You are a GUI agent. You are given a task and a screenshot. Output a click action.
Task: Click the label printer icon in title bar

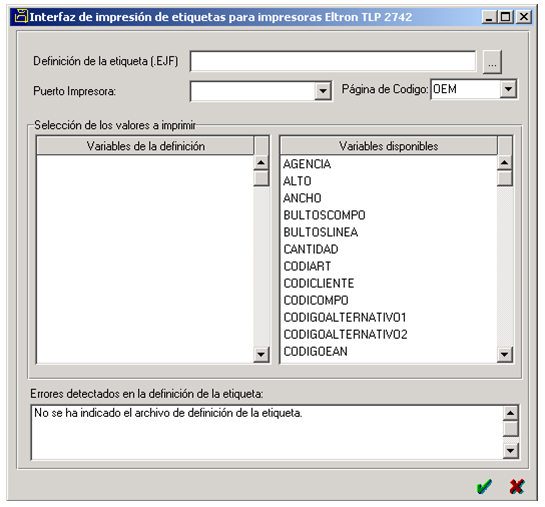pos(21,16)
